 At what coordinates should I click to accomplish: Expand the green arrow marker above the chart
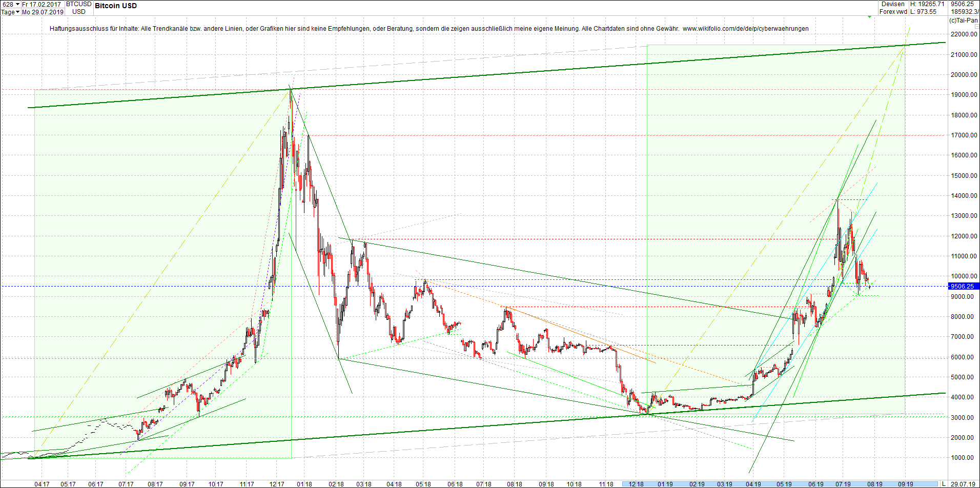tap(869, 17)
